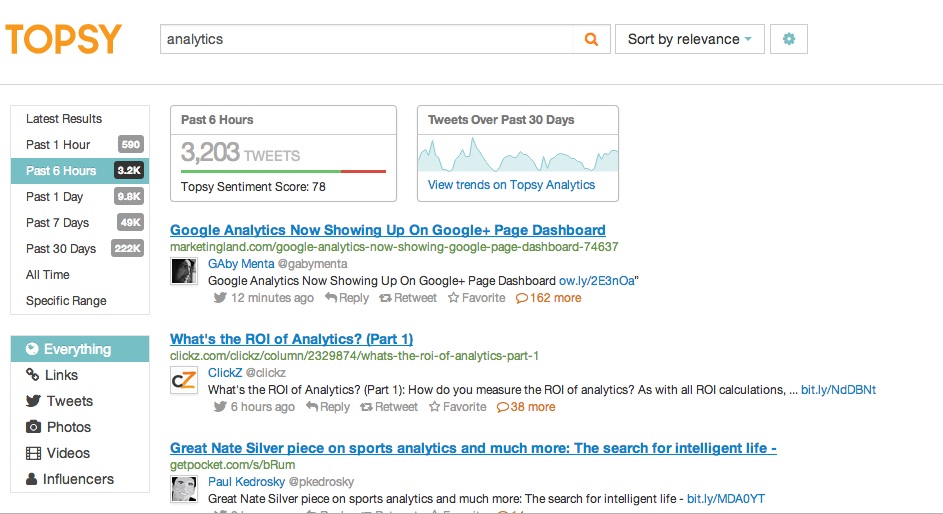943x514 pixels.
Task: Click the 30-day tweets trend chart
Action: (518, 155)
